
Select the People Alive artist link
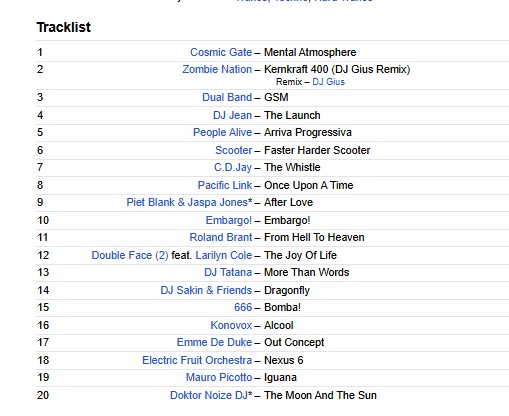click(x=222, y=132)
